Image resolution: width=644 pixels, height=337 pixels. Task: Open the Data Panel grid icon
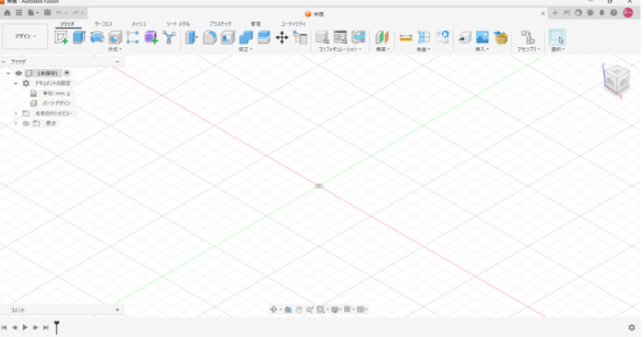click(x=18, y=13)
